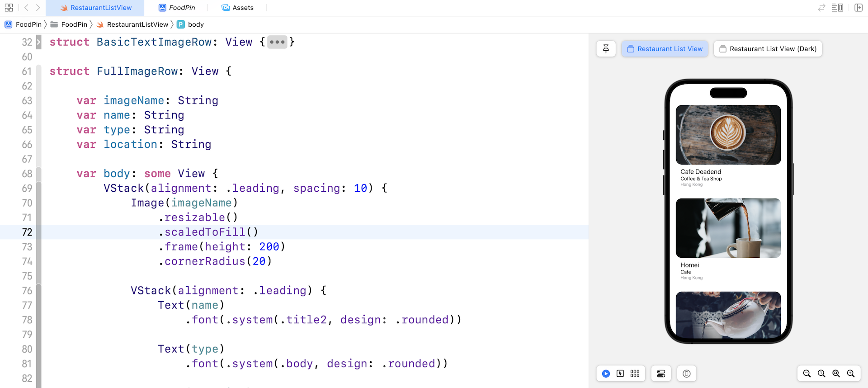Open the preview device picker
This screenshot has height=388, width=868.
click(x=686, y=374)
